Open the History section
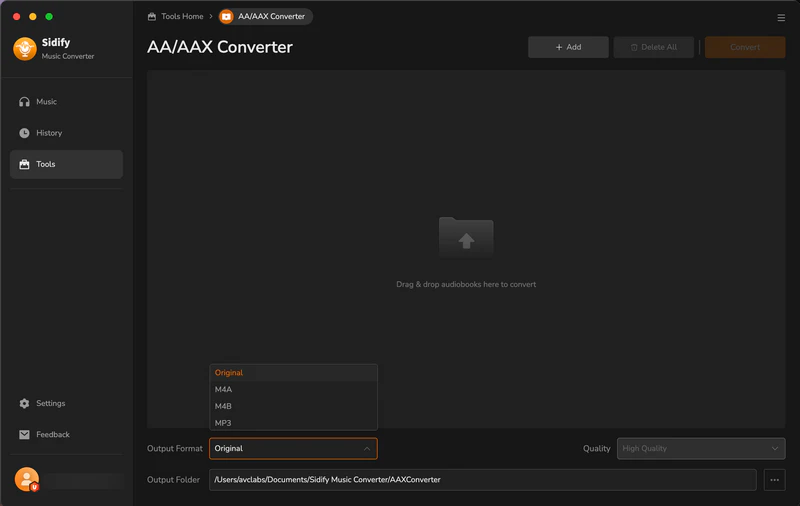This screenshot has width=800, height=506. pos(66,133)
